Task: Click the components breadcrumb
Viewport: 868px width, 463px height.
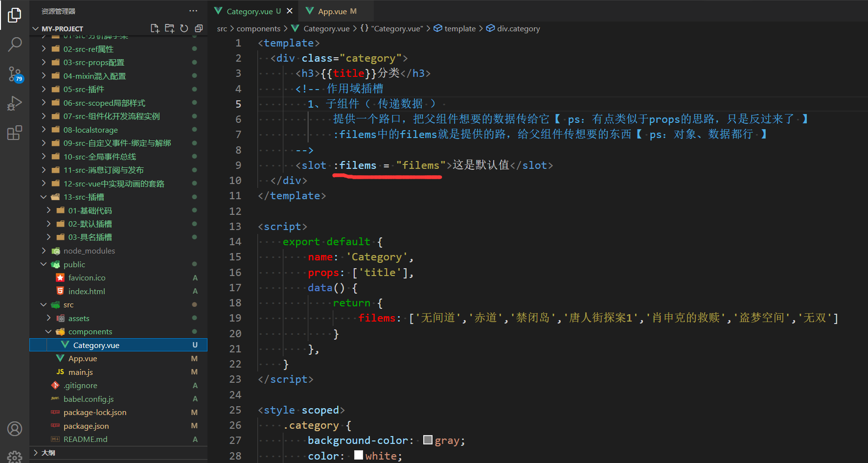Action: [x=258, y=29]
